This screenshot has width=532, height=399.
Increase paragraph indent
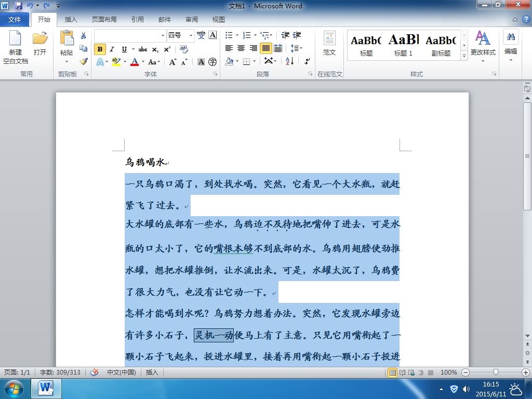coord(297,35)
